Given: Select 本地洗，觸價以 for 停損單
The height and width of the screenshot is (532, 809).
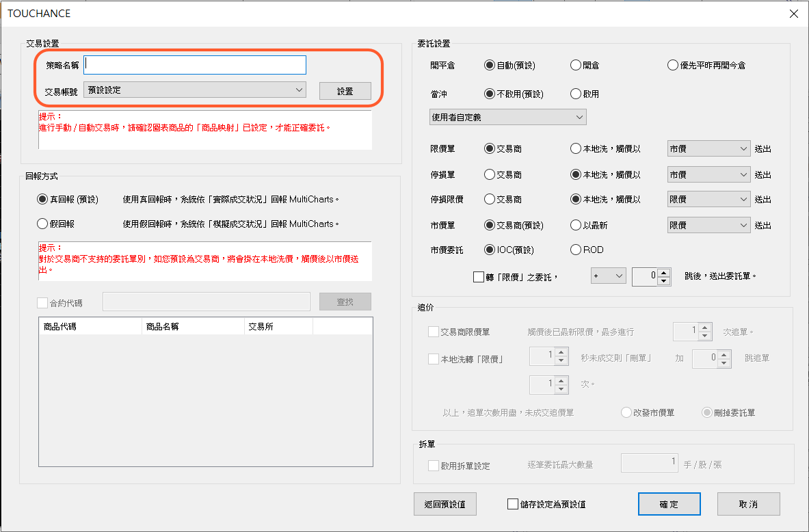Looking at the screenshot, I should point(576,174).
